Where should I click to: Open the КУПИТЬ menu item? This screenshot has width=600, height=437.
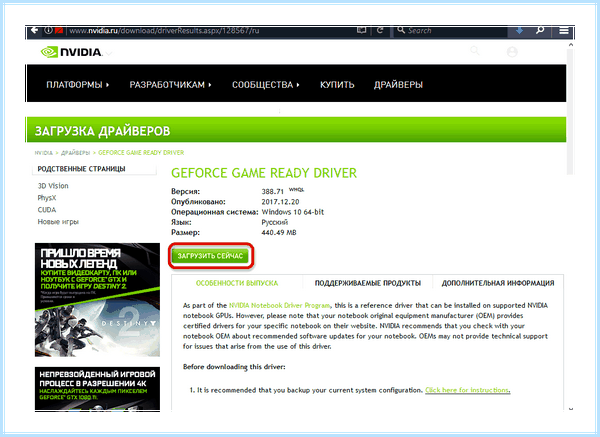tap(337, 85)
